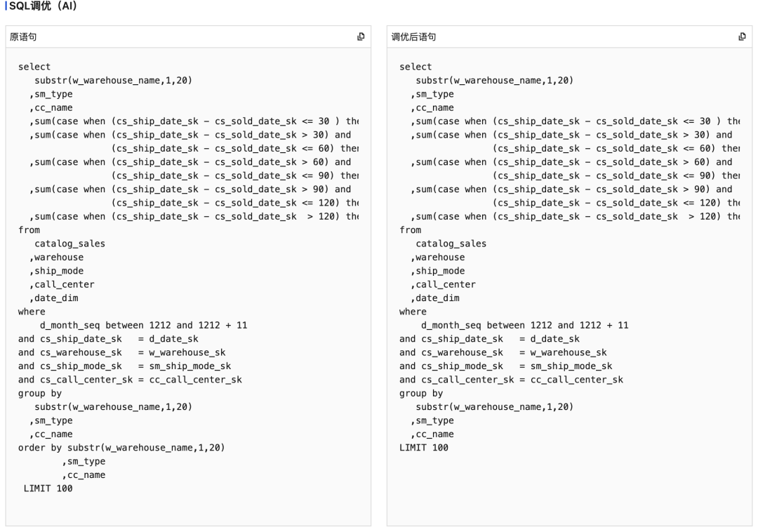
Task: Click LIMIT 100 in the tuned statement panel
Action: [x=423, y=448]
